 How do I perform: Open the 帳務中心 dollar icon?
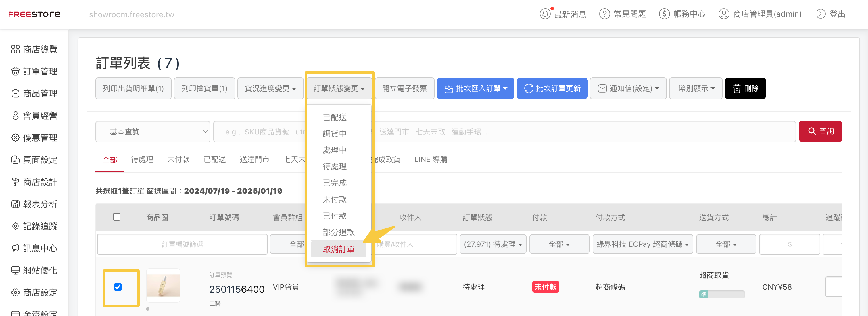tap(664, 14)
